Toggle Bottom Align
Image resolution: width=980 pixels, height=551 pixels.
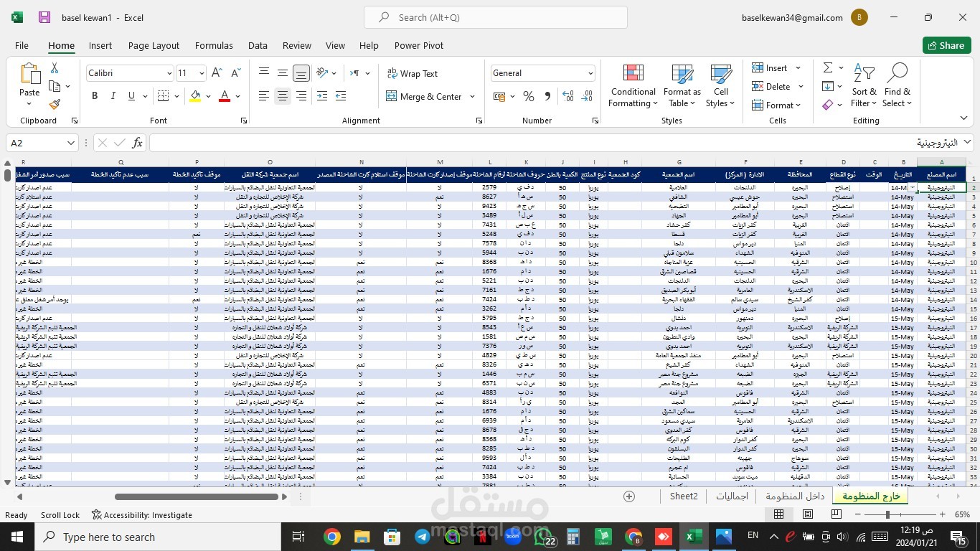click(301, 73)
